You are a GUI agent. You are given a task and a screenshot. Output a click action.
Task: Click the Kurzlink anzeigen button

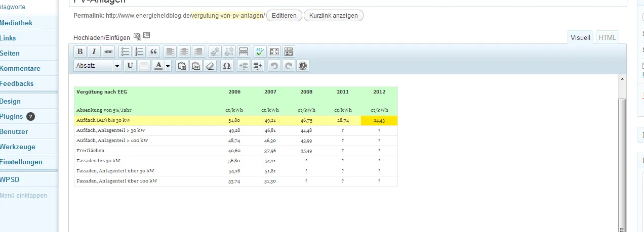(x=333, y=15)
